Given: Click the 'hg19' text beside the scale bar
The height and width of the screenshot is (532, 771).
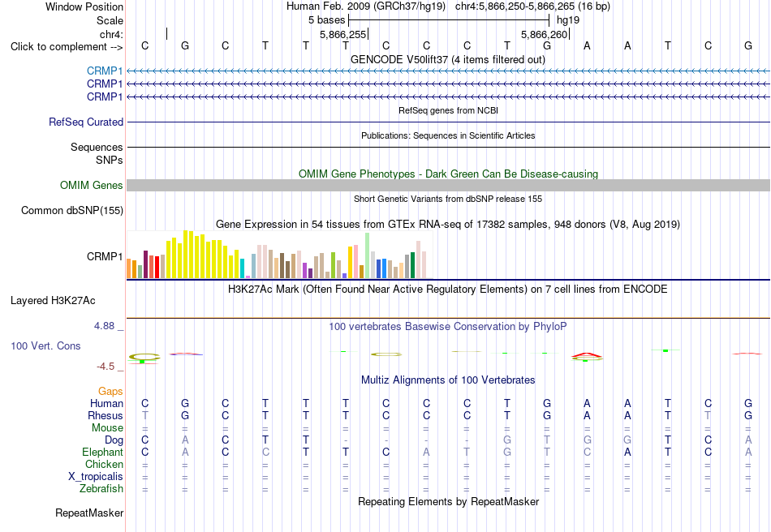Looking at the screenshot, I should [568, 20].
